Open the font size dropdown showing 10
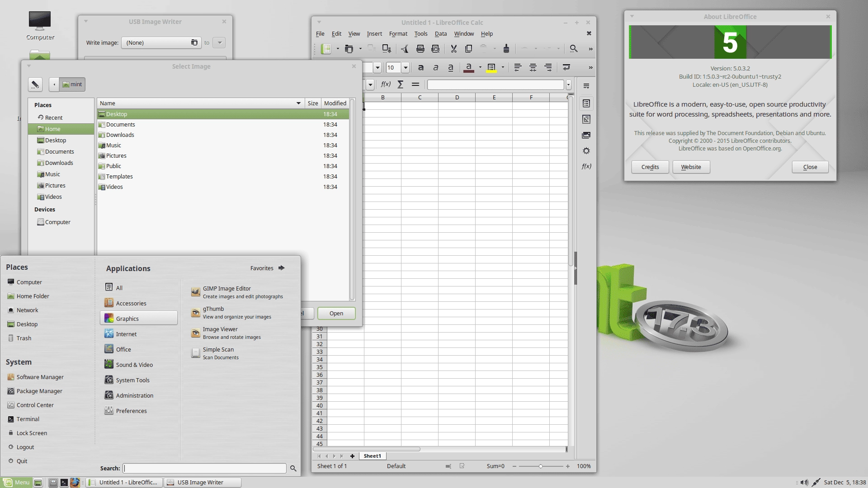The width and height of the screenshot is (868, 488). click(x=406, y=68)
